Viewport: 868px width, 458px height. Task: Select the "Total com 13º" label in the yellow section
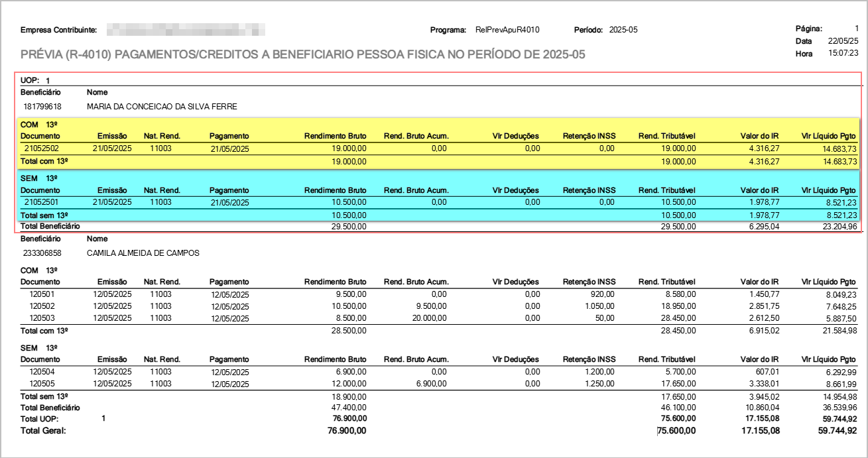46,161
